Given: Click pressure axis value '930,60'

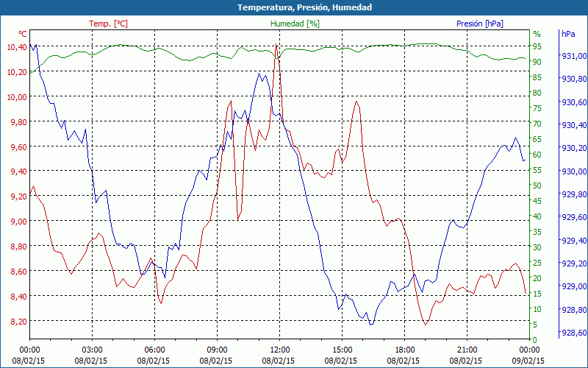Looking at the screenshot, I should 574,102.
